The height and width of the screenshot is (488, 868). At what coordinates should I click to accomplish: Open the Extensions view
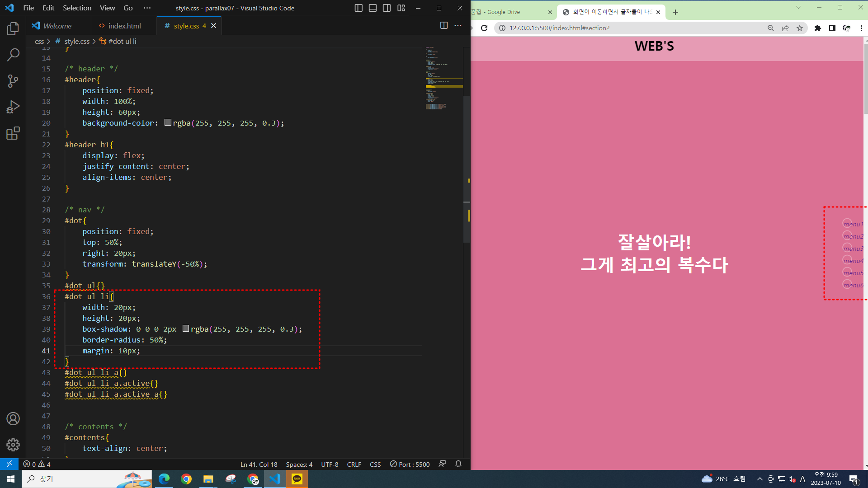(x=13, y=133)
